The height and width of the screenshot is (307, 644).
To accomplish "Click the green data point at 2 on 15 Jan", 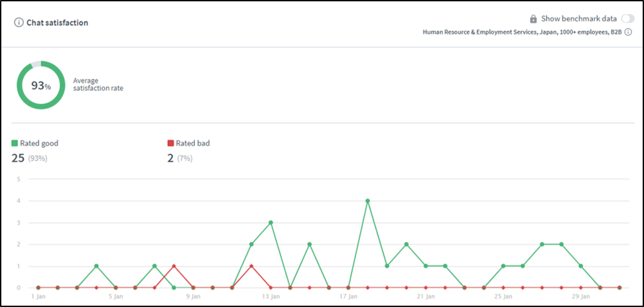I will [309, 244].
